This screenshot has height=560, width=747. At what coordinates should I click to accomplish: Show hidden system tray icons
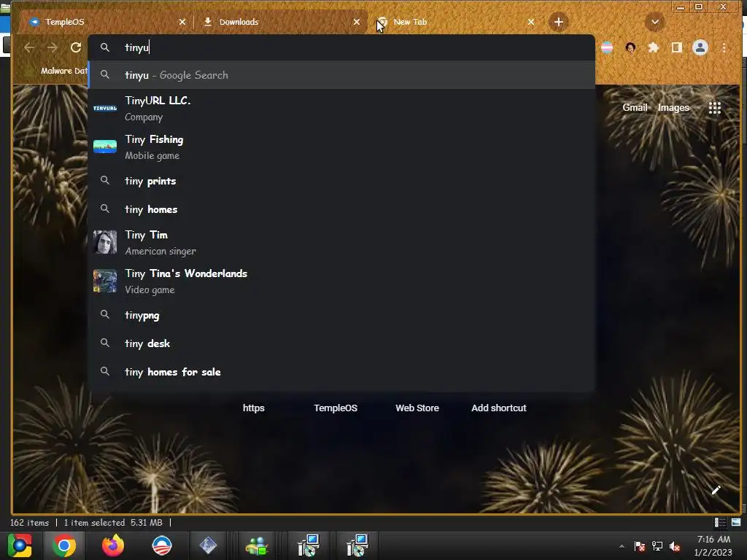coord(622,546)
